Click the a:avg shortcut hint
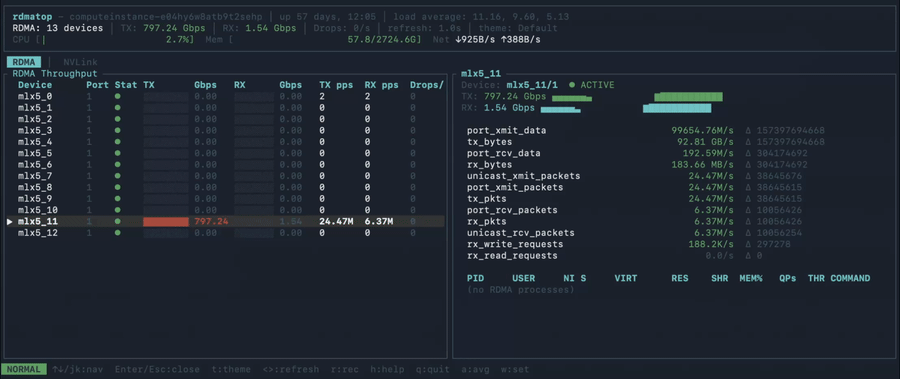The width and height of the screenshot is (900, 379). (x=475, y=369)
